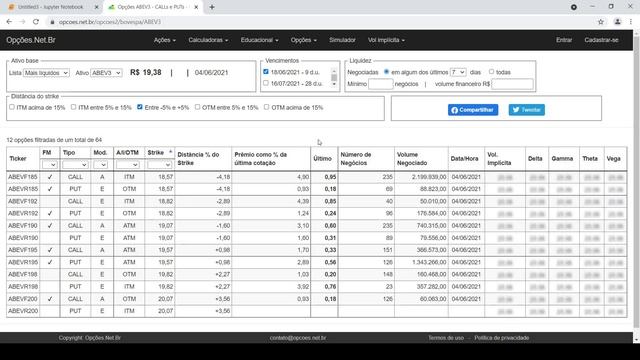
Task: Select the em algum dos últimos radio
Action: coord(386,72)
